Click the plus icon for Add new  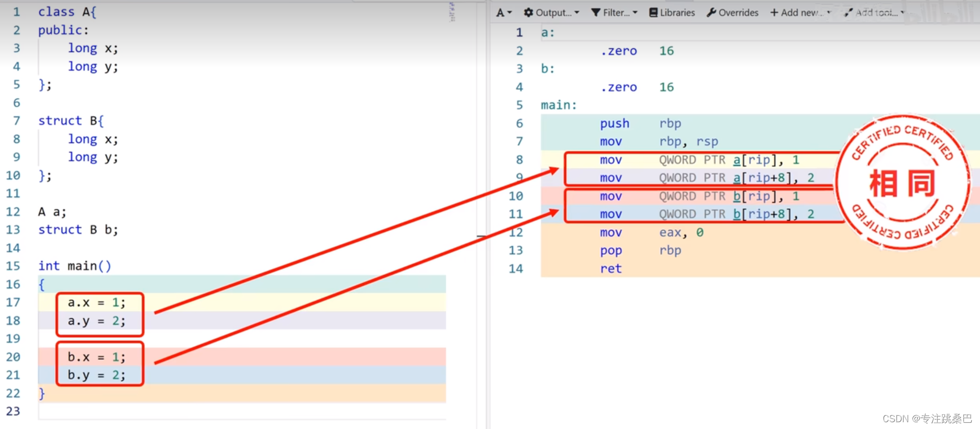774,13
